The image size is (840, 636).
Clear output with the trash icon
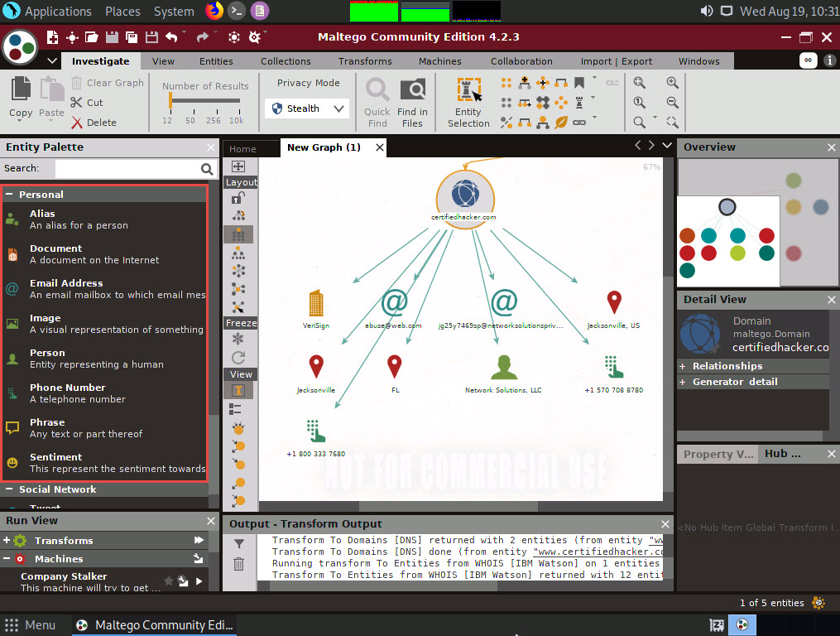(x=239, y=564)
